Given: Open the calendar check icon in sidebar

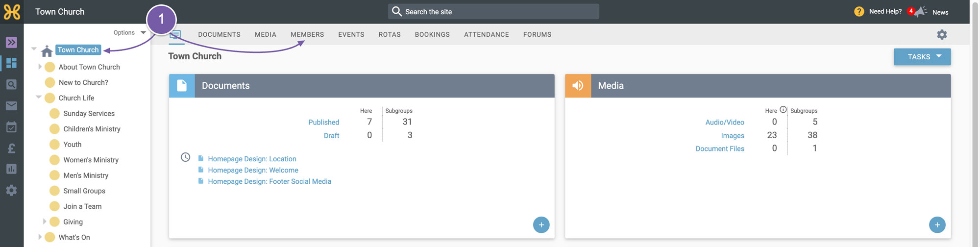Looking at the screenshot, I should point(11,127).
